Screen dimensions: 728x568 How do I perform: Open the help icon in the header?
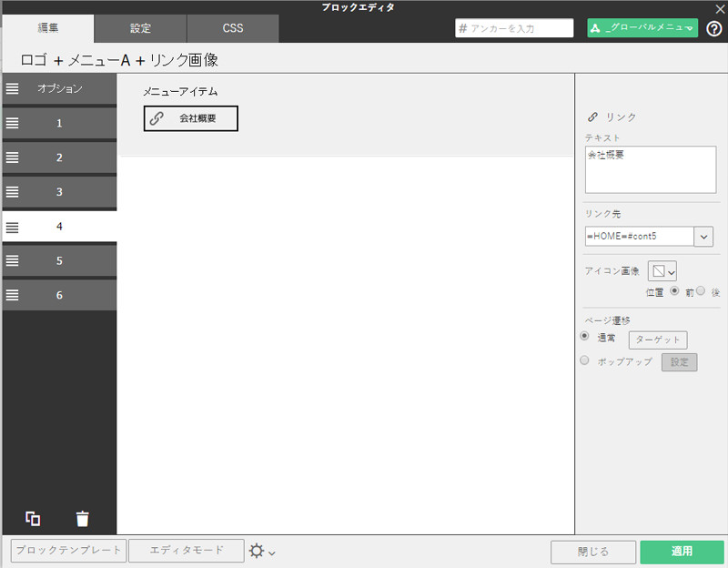pos(716,28)
